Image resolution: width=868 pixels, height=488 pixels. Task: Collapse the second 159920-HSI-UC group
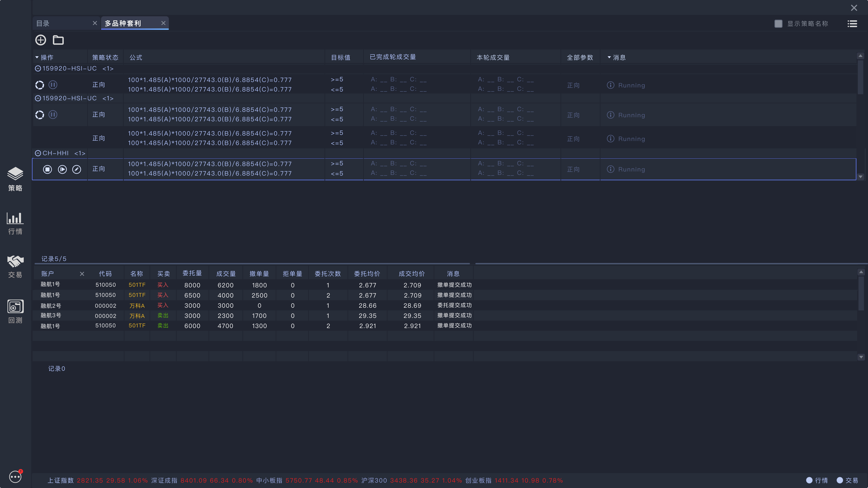[38, 98]
